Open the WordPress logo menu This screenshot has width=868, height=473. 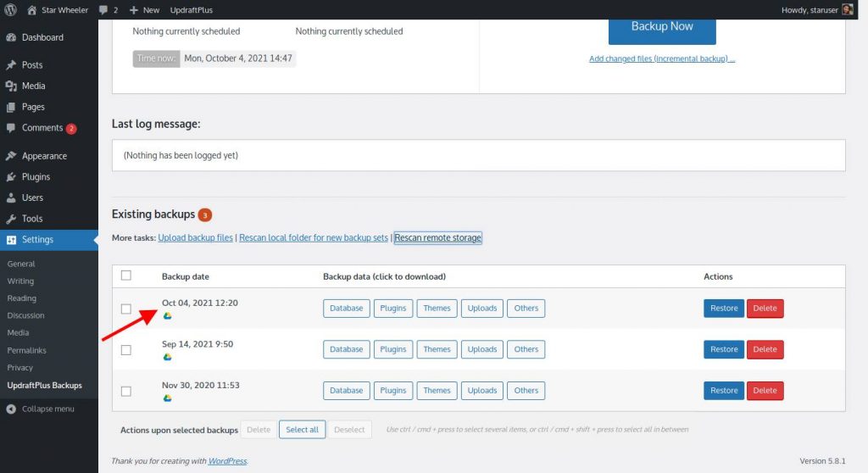pos(10,9)
